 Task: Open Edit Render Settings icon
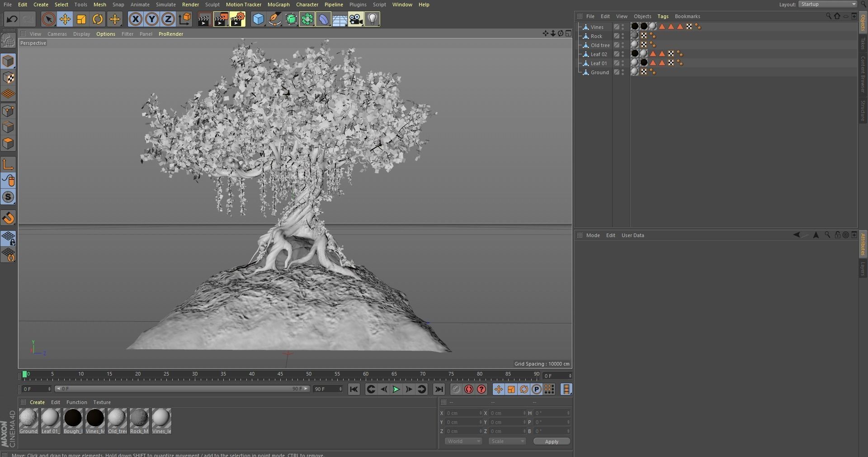[x=237, y=19]
